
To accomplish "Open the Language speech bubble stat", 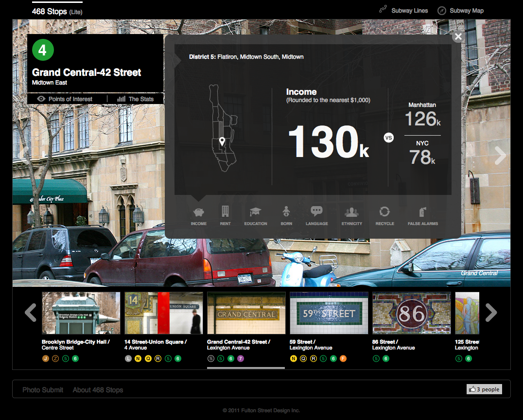I will tap(316, 216).
